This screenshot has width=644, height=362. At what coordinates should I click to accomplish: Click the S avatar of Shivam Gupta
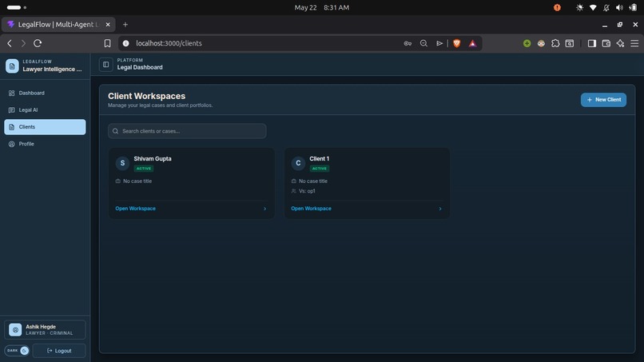[x=122, y=163]
